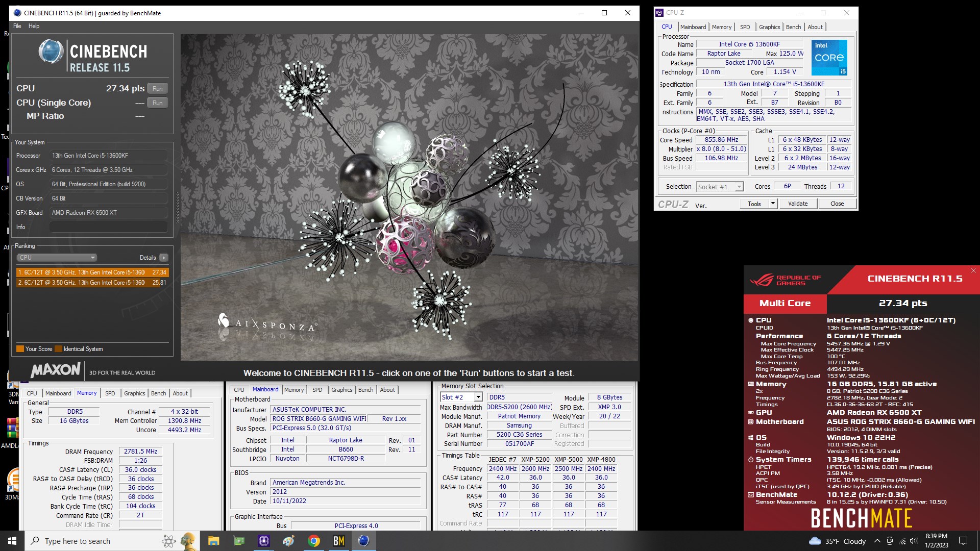Switch to Mainboard tab in processor CPU-Z window
This screenshot has width=980, height=551.
(693, 27)
